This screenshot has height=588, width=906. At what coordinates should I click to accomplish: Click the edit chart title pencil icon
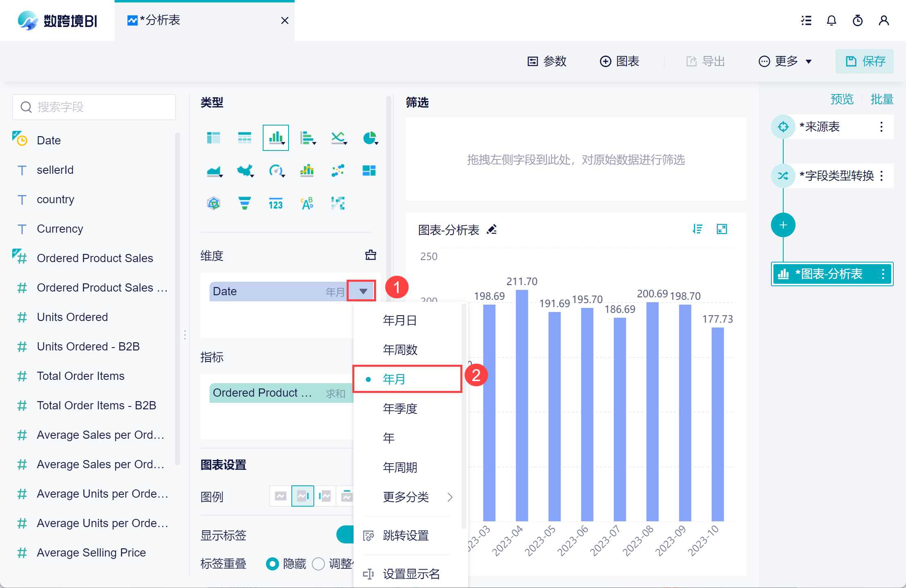pos(492,230)
